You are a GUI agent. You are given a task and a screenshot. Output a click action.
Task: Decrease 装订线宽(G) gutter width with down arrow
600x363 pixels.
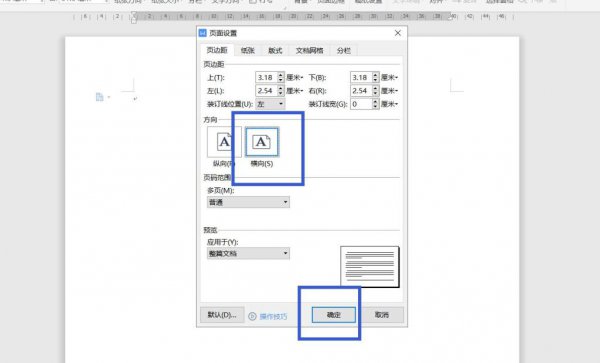[x=376, y=107]
